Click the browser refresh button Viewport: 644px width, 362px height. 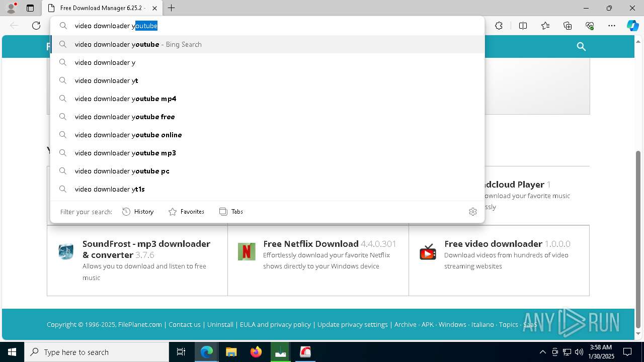36,26
